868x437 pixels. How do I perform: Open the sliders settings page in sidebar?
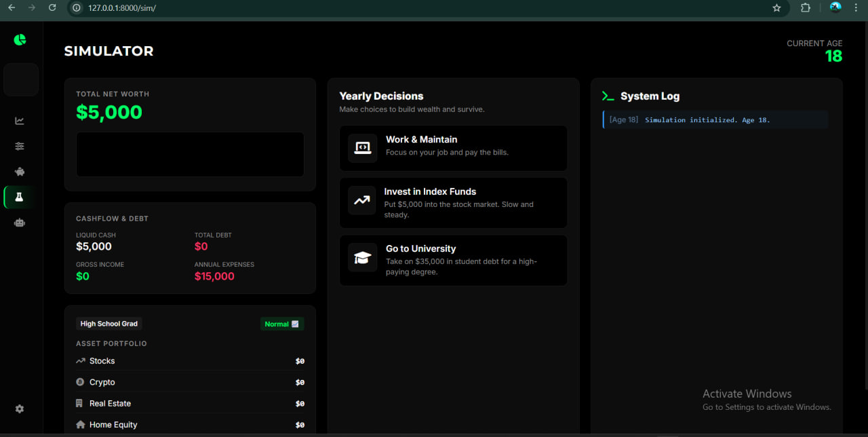[20, 146]
